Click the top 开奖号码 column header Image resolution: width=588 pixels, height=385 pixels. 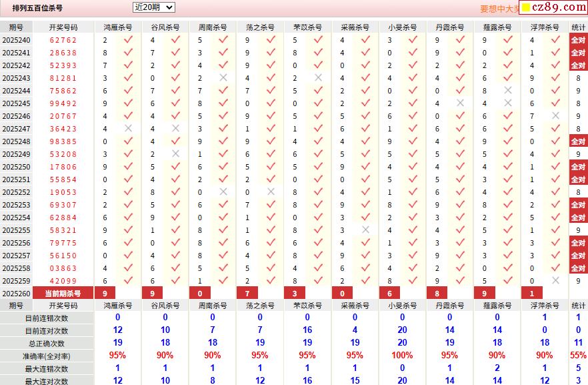[63, 27]
